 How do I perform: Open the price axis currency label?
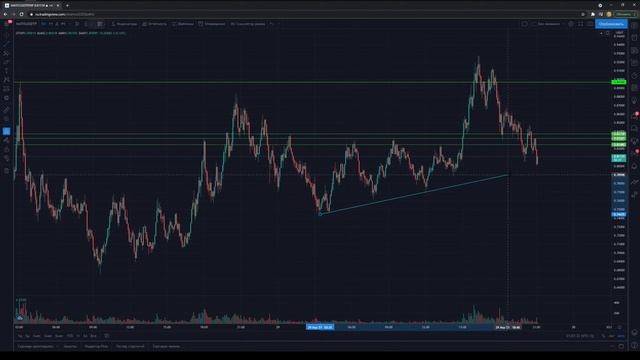(619, 33)
